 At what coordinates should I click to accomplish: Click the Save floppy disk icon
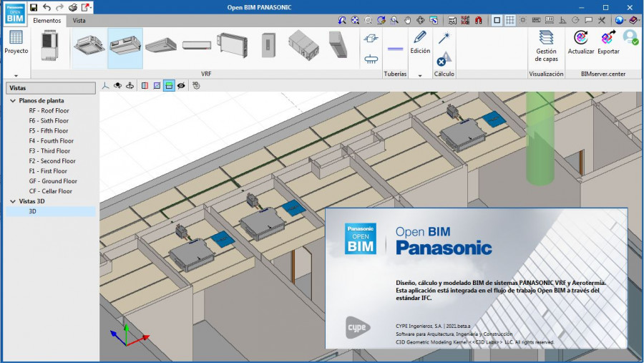coord(34,7)
